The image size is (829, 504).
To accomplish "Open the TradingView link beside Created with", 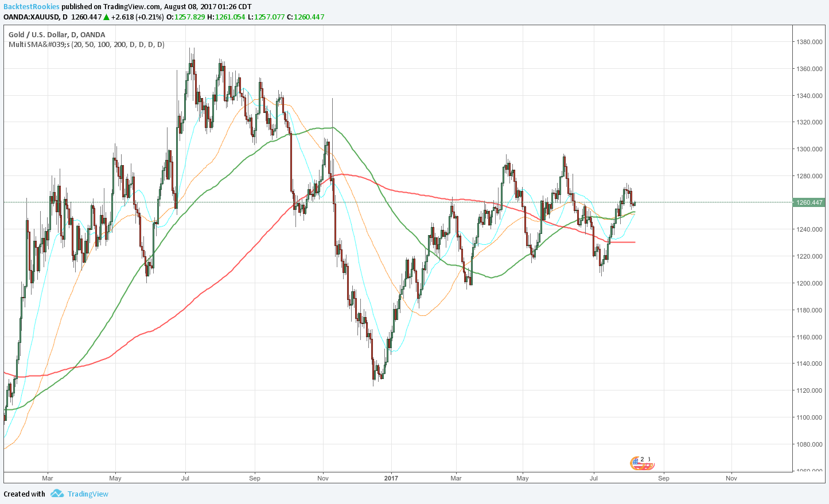I will point(88,494).
